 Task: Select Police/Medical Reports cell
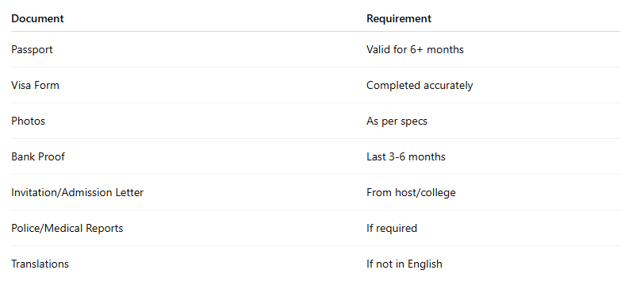pyautogui.click(x=67, y=228)
